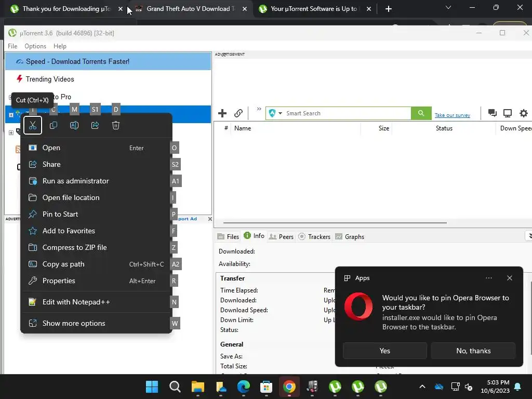Viewport: 532px width, 399px height.
Task: Close the sidebar advertisement panel
Action: click(210, 219)
